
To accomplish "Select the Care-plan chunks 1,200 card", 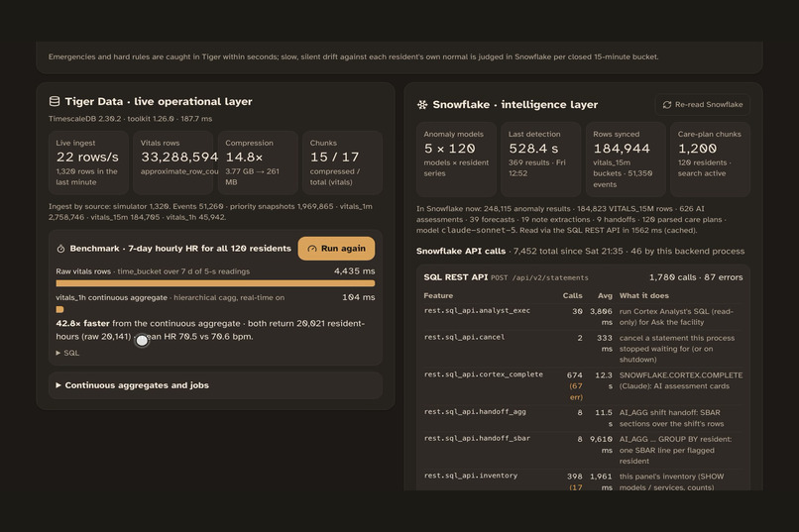I will point(711,159).
